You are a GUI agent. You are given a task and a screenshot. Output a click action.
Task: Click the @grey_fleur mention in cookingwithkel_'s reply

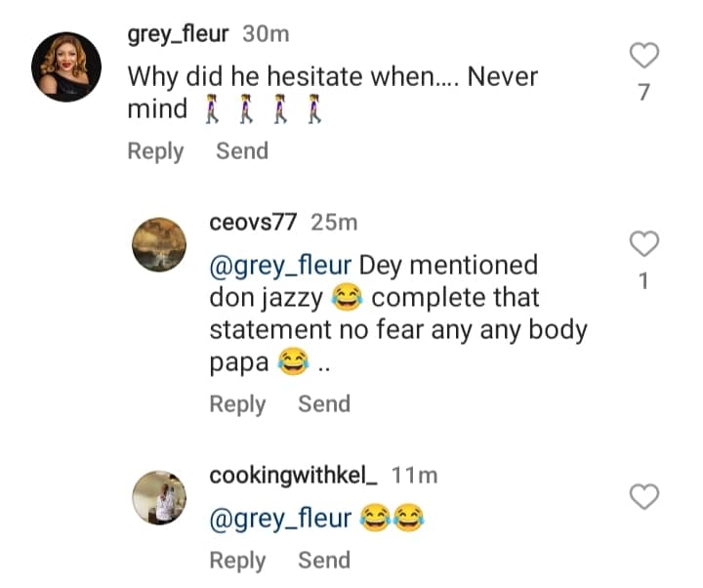280,519
